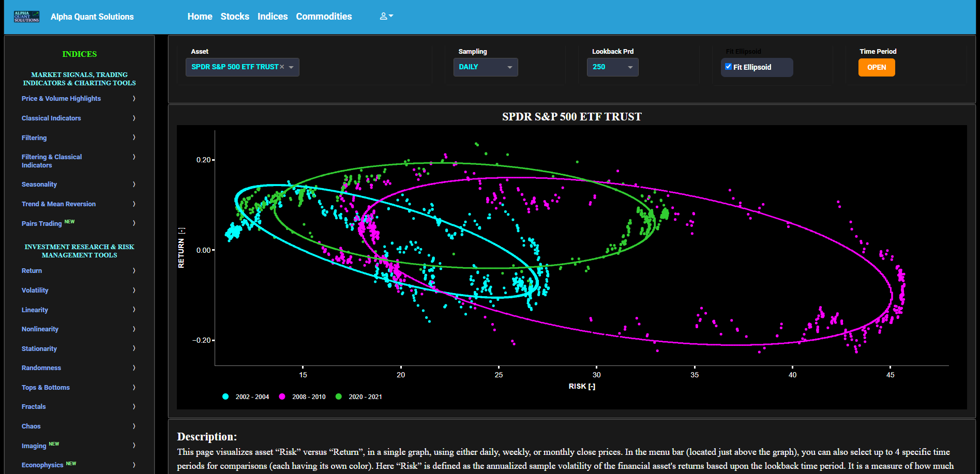Click Investment Research & Risk Management Tools heading
This screenshot has height=474, width=980.
pos(79,251)
